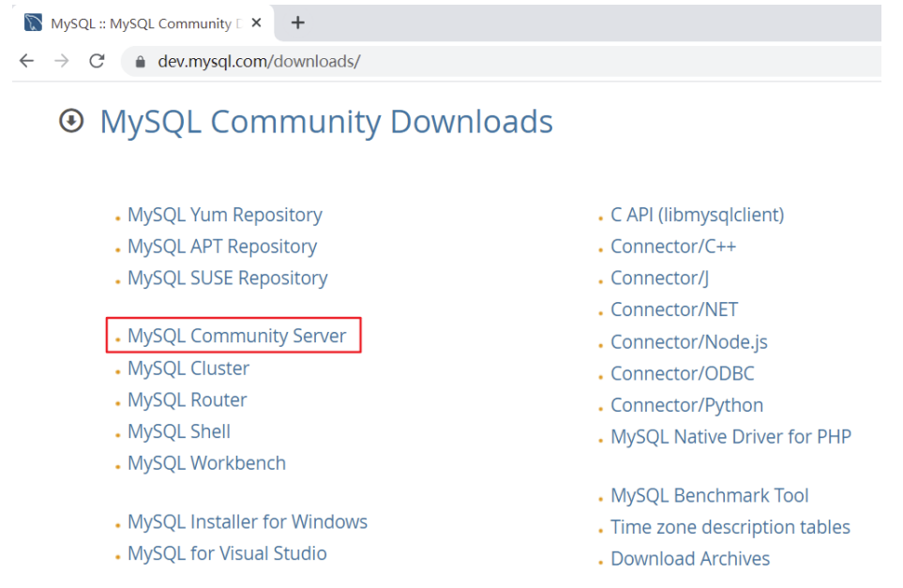Viewport: 903px width, 588px height.
Task: Open MySQL Cluster link
Action: pos(188,368)
